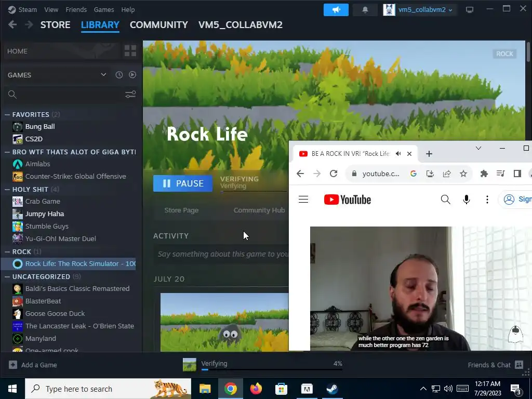Select Bung Ball in library list
The width and height of the screenshot is (532, 399).
click(40, 127)
